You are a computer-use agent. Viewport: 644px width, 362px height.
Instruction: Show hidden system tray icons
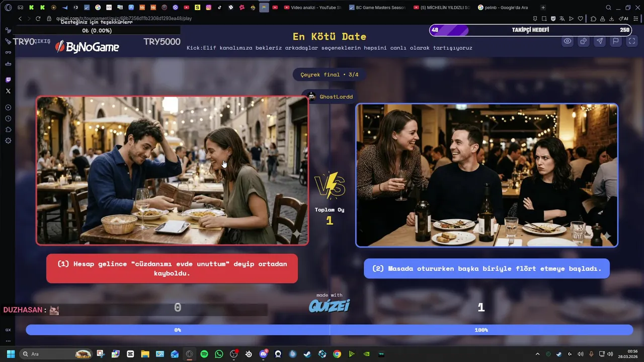click(x=537, y=354)
